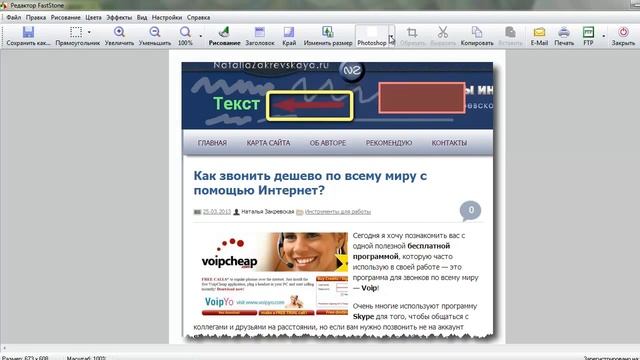Screen dimensions: 640x360
Task: Open the zoom level dropdown arrow
Action: click(200, 36)
